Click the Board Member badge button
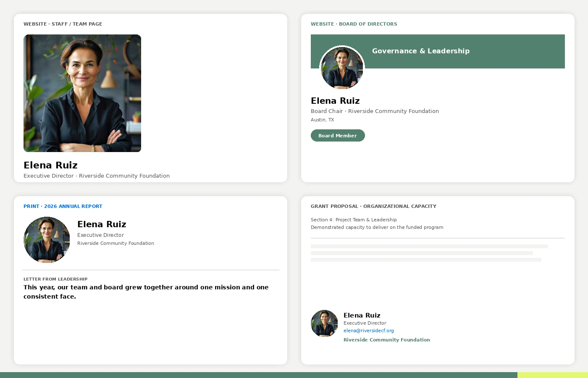The width and height of the screenshot is (588, 378). (x=338, y=136)
